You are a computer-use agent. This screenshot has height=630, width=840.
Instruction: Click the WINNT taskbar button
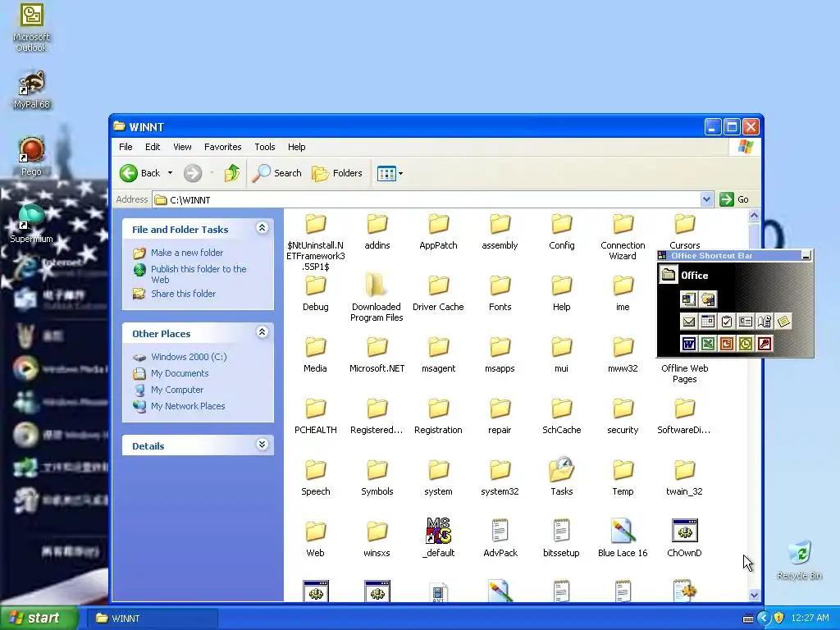(152, 619)
